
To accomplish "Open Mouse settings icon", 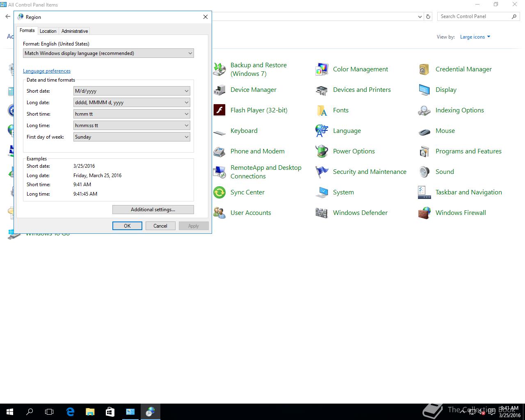I will 425,131.
